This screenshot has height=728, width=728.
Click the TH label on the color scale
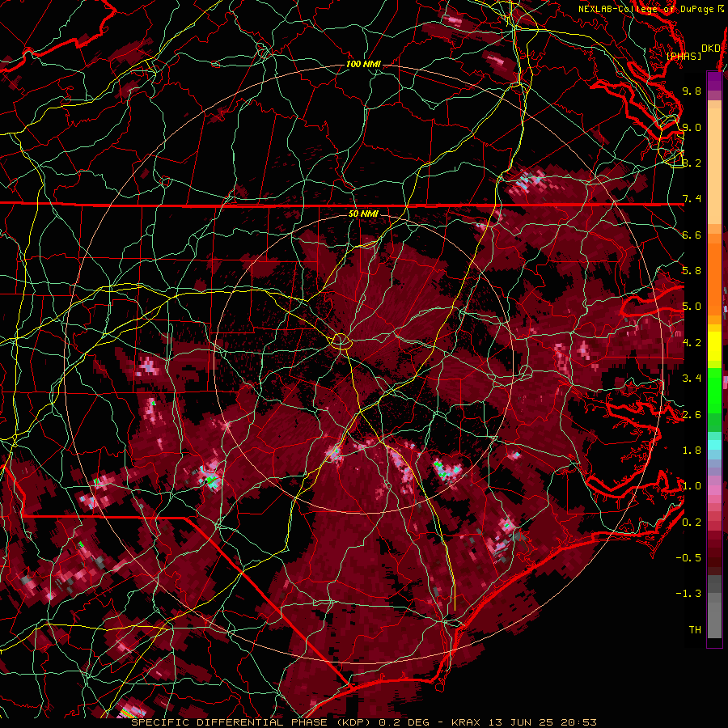click(695, 630)
